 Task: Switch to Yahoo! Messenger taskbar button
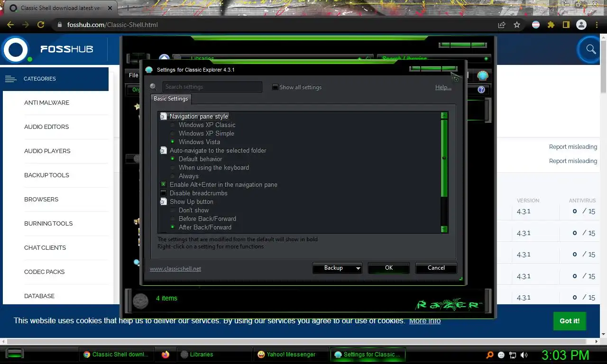(291, 354)
